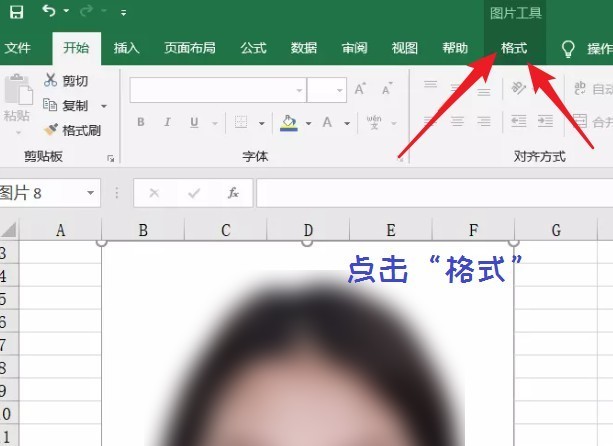Image resolution: width=613 pixels, height=446 pixels.
Task: Click the Undo arrow icon
Action: (49, 11)
